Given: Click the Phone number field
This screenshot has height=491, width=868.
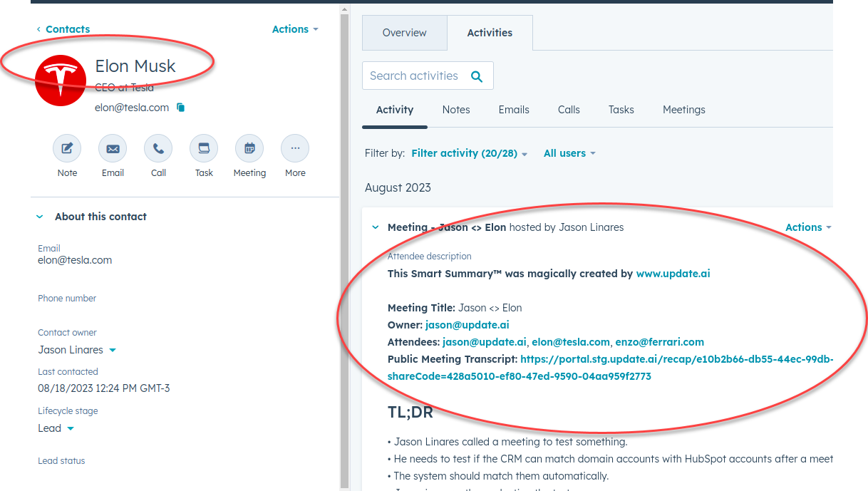Looking at the screenshot, I should [x=67, y=299].
